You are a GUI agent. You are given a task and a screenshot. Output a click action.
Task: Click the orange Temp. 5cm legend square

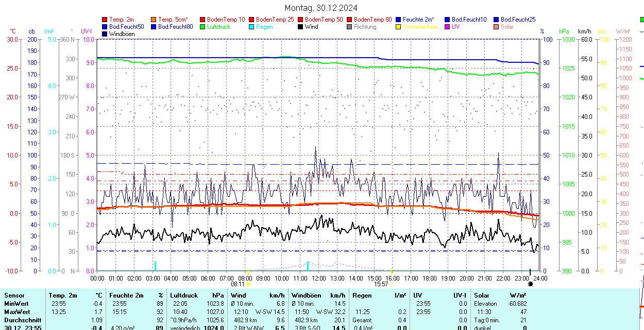(154, 20)
